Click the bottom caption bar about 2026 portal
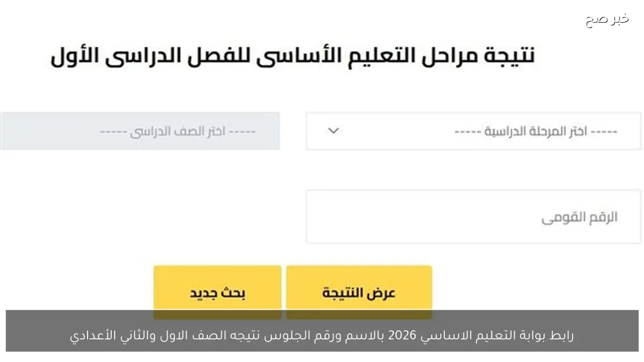Viewport: 644px width, 362px height. [322, 335]
